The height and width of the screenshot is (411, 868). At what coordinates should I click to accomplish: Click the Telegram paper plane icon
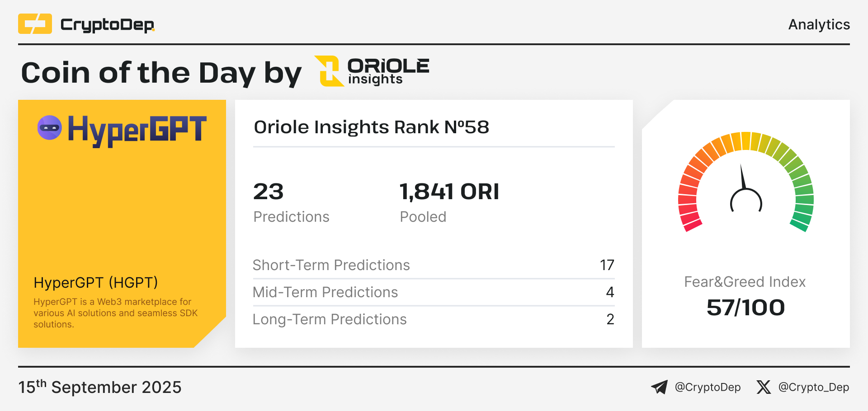(x=659, y=387)
